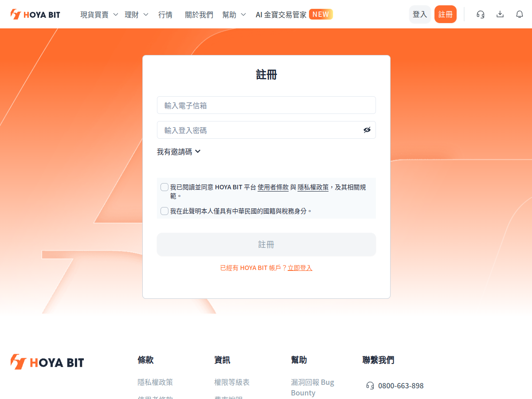Open footer 權限等級表 link
The width and height of the screenshot is (532, 399).
(x=232, y=382)
